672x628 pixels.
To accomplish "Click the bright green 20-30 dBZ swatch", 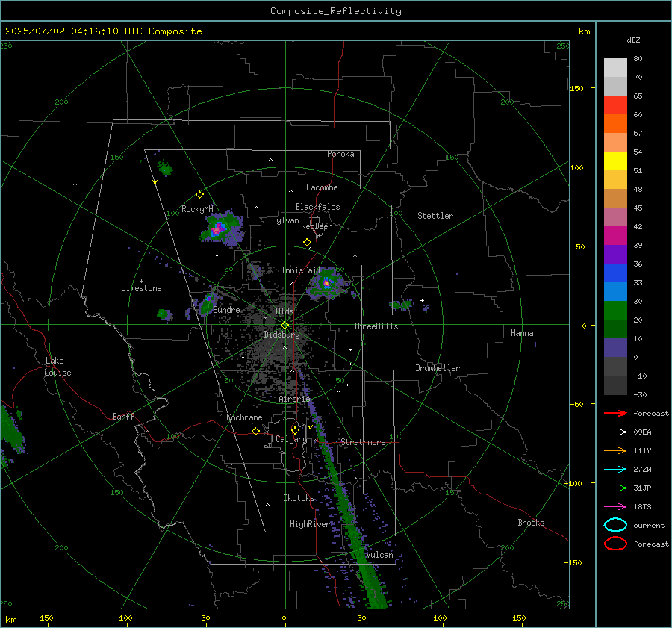I will 615,311.
